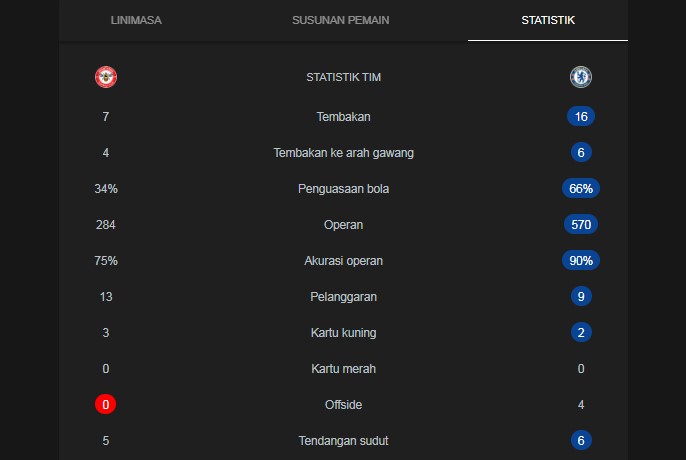The width and height of the screenshot is (686, 460).
Task: Click Chelsea's blue 6 shots-on-target badge
Action: pyautogui.click(x=581, y=152)
